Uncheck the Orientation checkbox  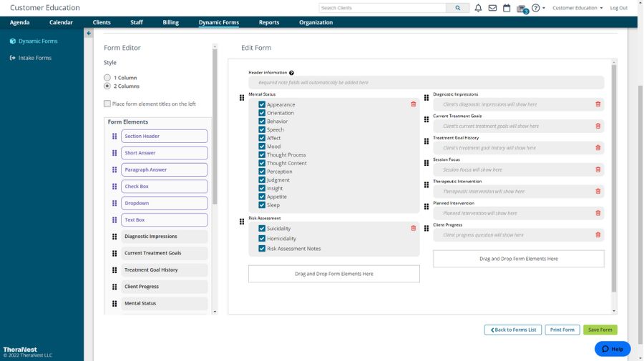click(262, 113)
